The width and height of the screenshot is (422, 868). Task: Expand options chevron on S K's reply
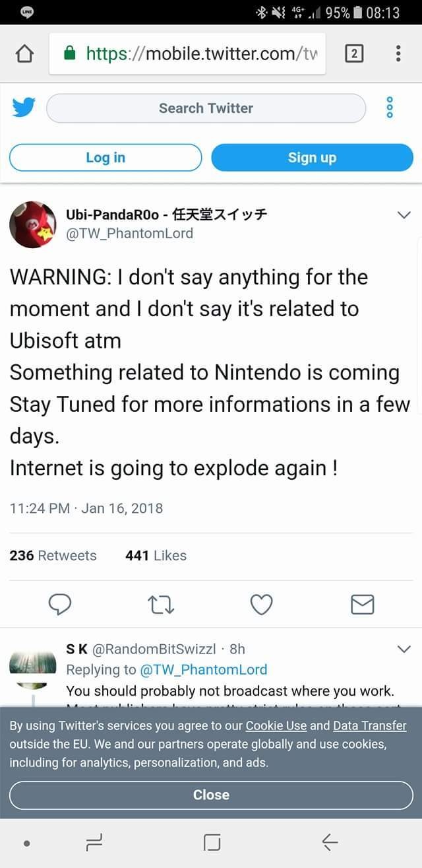tap(404, 650)
